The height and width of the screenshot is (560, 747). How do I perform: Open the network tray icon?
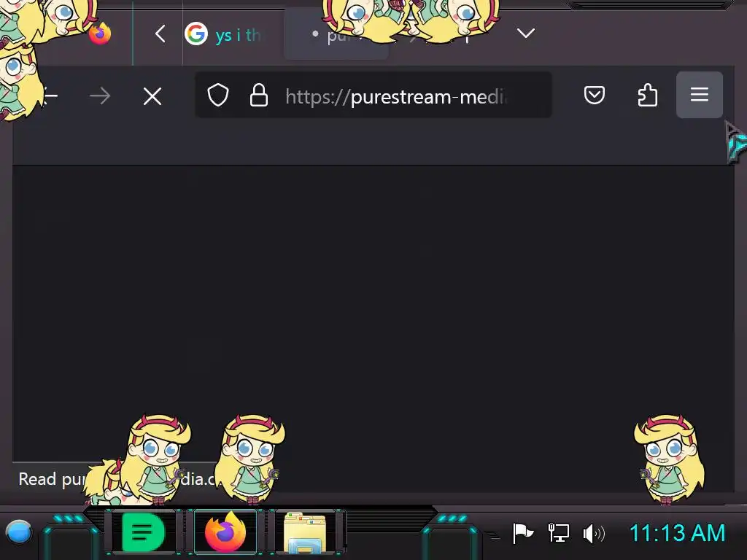(559, 533)
